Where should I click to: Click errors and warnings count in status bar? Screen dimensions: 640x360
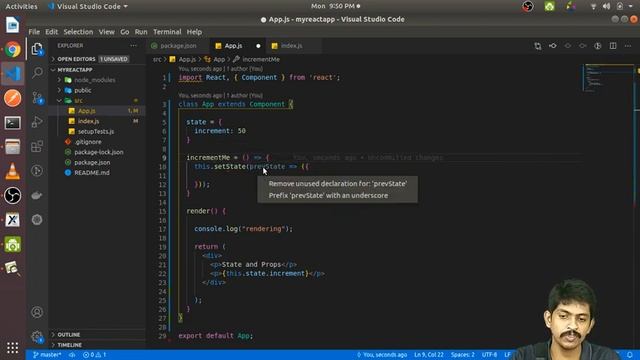click(x=95, y=355)
